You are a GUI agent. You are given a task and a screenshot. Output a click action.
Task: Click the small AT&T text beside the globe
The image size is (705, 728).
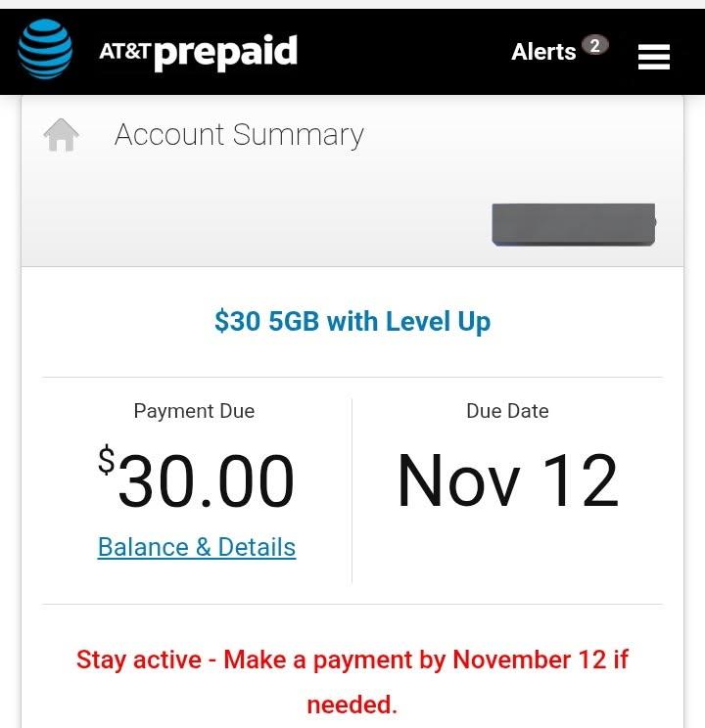[x=124, y=51]
